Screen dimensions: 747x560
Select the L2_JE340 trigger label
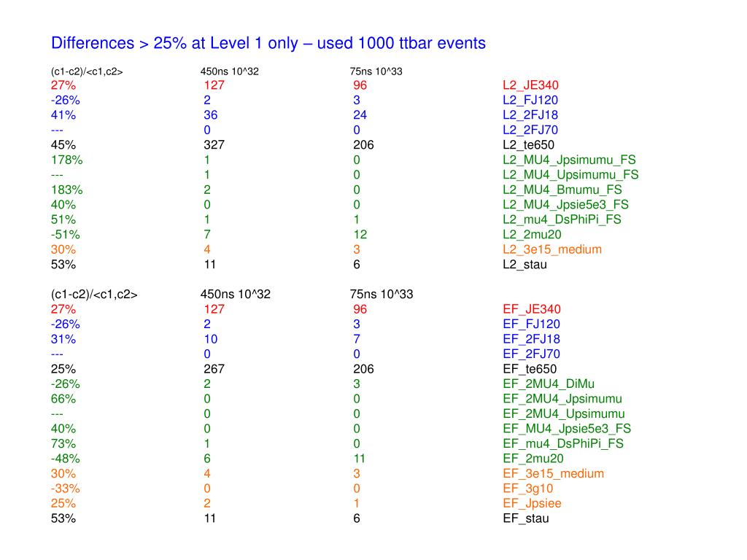[531, 85]
